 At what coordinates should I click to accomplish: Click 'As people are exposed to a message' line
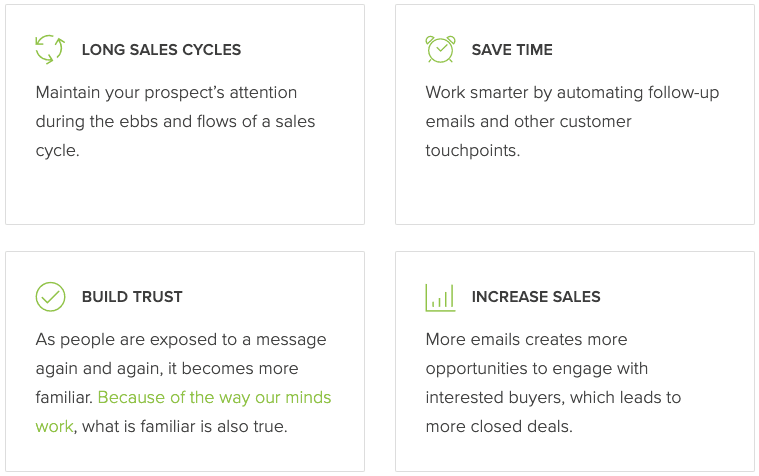[181, 340]
